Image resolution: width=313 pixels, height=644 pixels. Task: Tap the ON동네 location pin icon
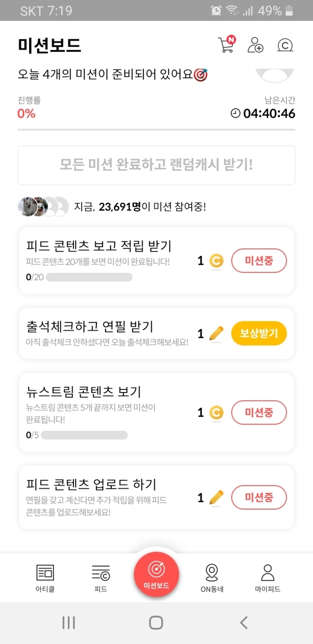[x=212, y=578]
